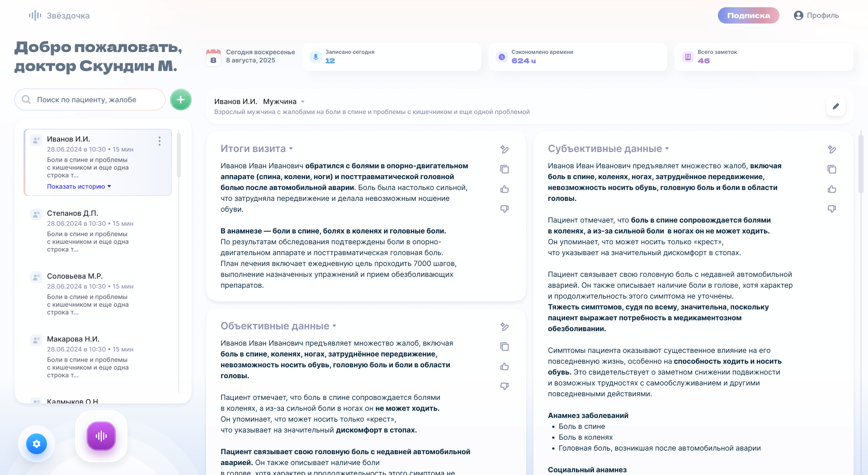Open the blue settings gear button
This screenshot has width=868, height=475.
(37, 444)
